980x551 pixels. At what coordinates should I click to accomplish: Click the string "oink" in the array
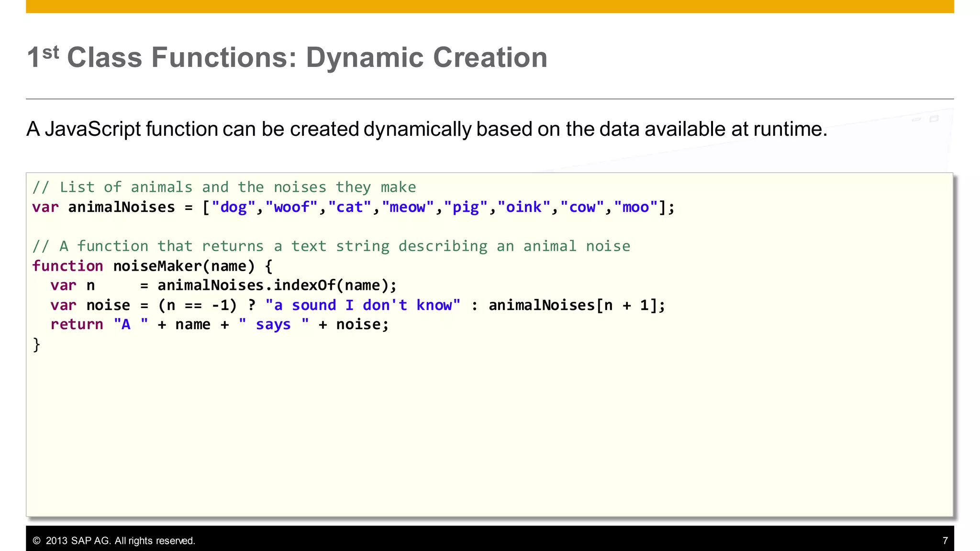[x=524, y=207]
